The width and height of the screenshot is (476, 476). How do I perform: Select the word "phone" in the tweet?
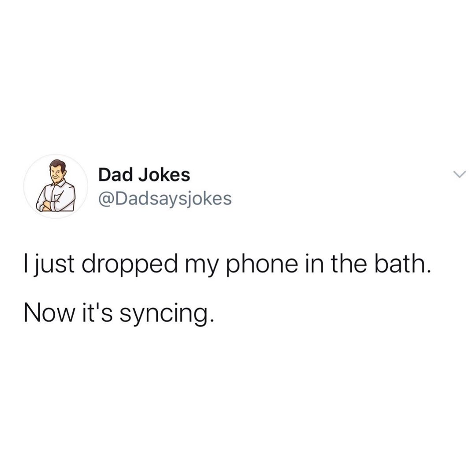263,264
